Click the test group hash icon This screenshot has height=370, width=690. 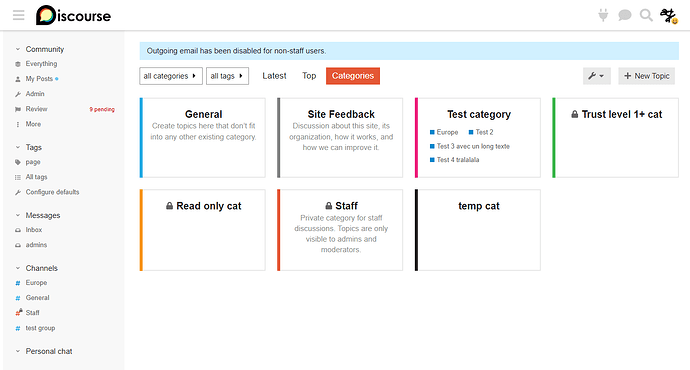tap(18, 328)
